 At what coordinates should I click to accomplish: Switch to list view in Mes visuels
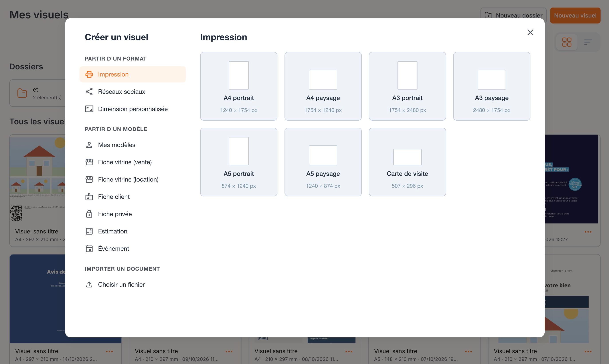pyautogui.click(x=588, y=42)
